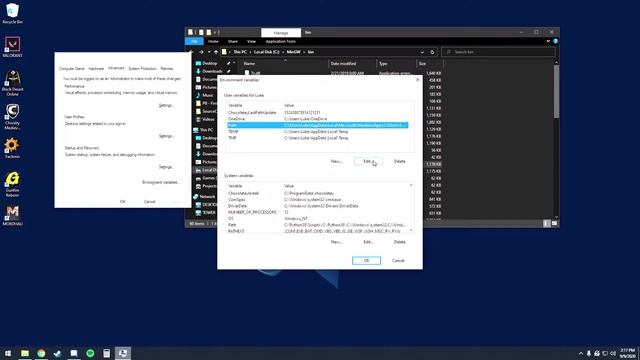This screenshot has width=640, height=360.
Task: Select the MORDHAU desktop shortcut
Action: tap(12, 215)
